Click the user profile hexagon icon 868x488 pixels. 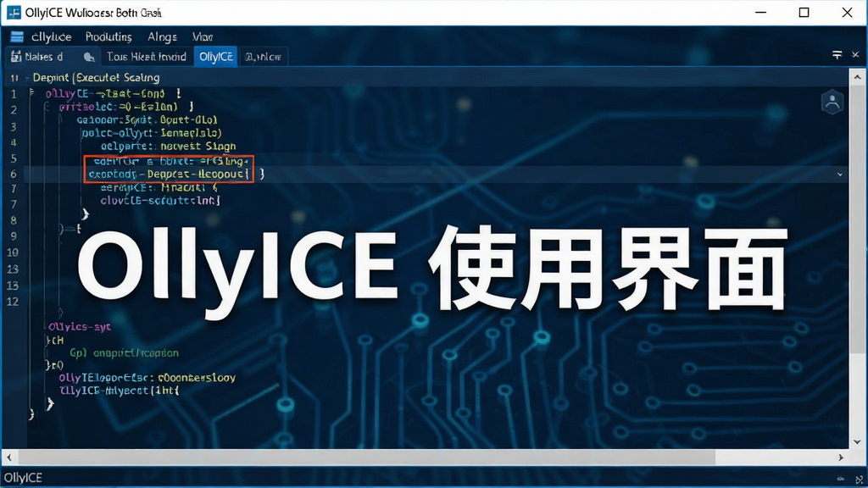(832, 102)
